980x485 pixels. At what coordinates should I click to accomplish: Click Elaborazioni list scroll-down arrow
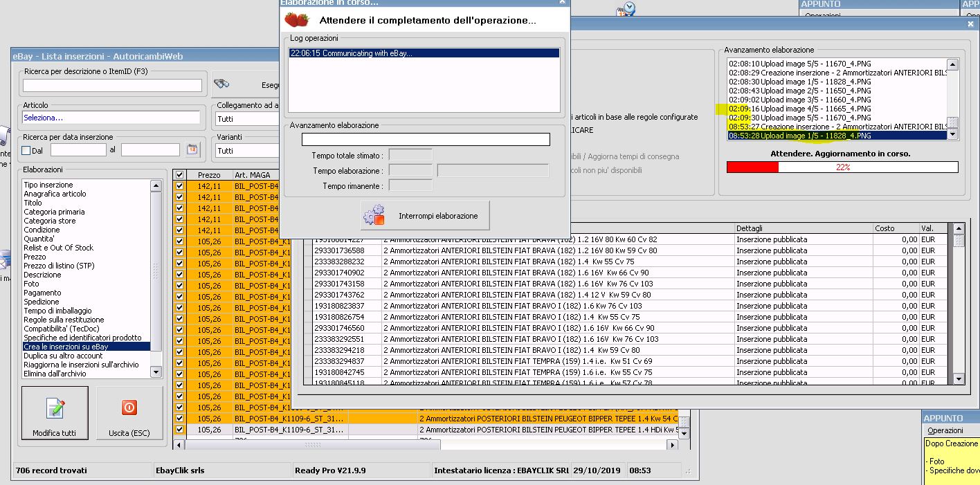point(156,372)
